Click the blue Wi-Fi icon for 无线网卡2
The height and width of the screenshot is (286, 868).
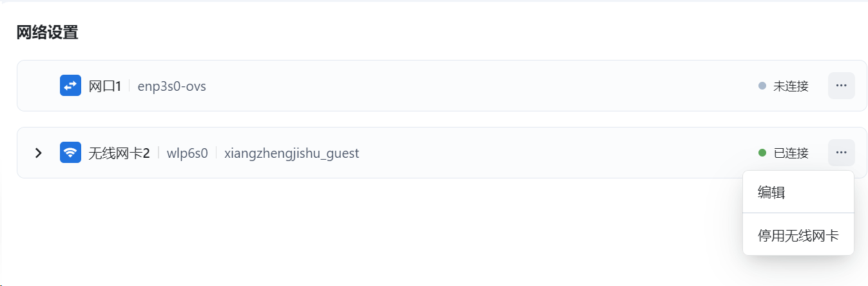(70, 153)
